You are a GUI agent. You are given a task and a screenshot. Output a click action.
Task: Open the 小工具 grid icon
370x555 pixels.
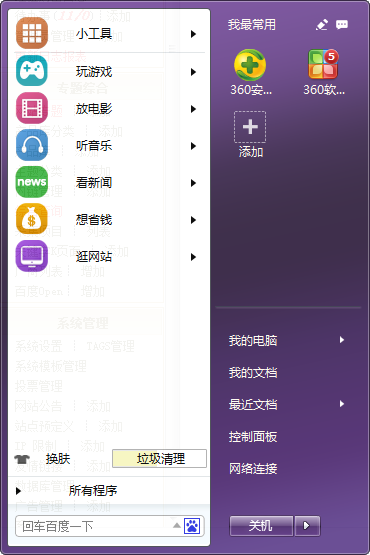[x=32, y=33]
